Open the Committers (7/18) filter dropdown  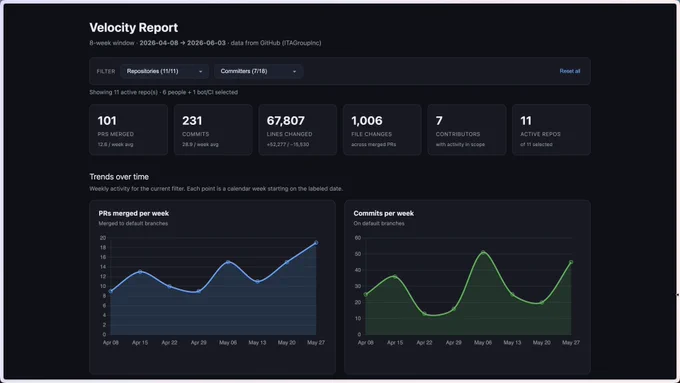(258, 71)
